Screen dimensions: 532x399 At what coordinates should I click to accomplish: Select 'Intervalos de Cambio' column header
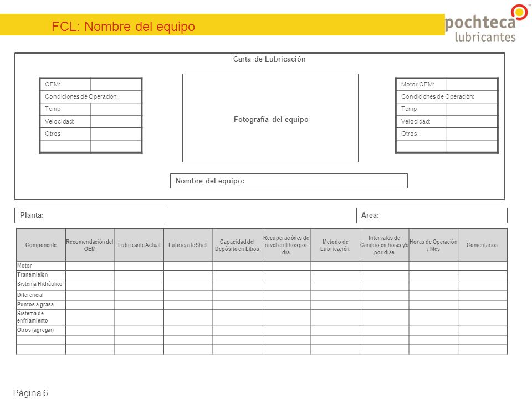384,245
